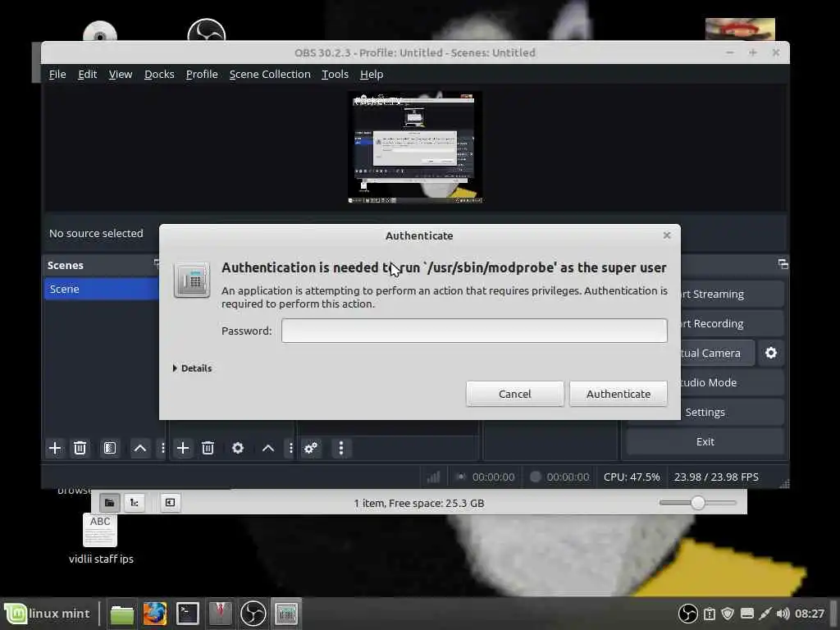Click '1 item, Free space: 25.3 GB' text

point(419,503)
